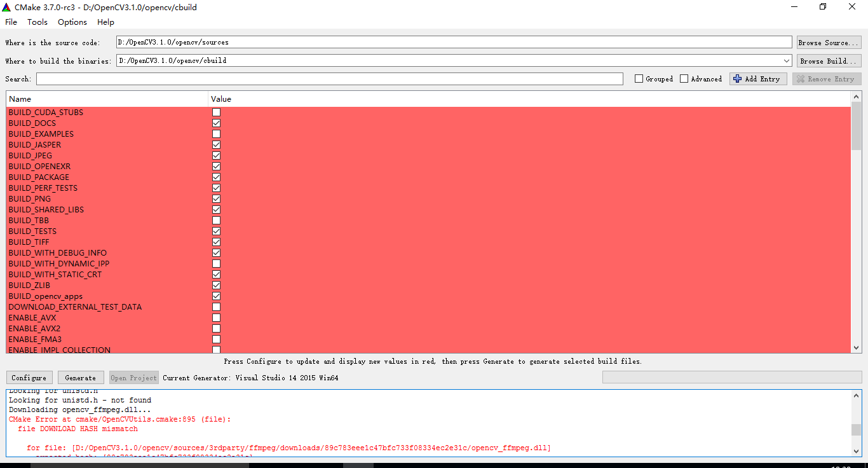Viewport: 868px width, 468px height.
Task: Enable the Grouped checkbox
Action: pos(639,79)
